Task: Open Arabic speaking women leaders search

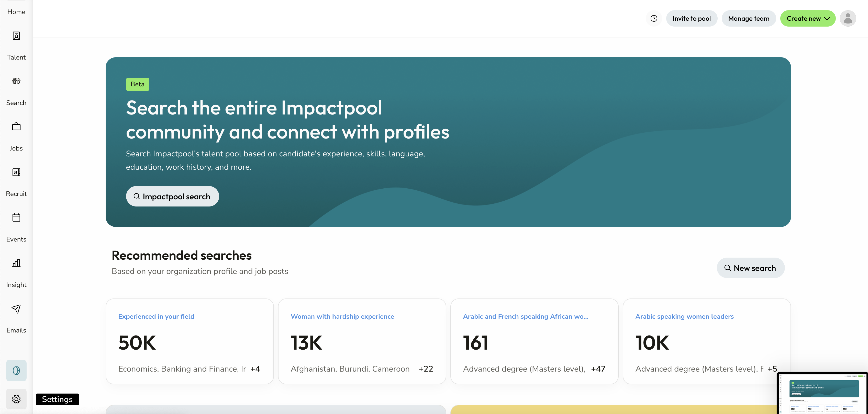Action: pos(684,316)
